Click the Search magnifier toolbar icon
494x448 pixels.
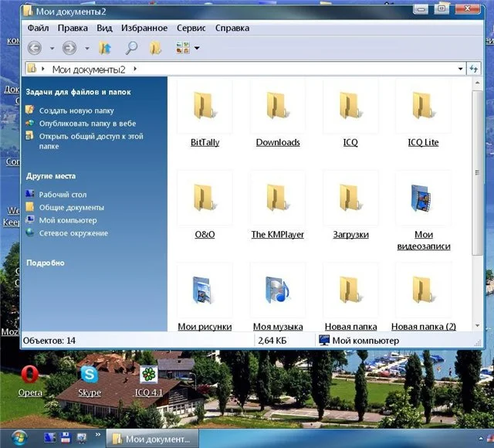pos(131,48)
